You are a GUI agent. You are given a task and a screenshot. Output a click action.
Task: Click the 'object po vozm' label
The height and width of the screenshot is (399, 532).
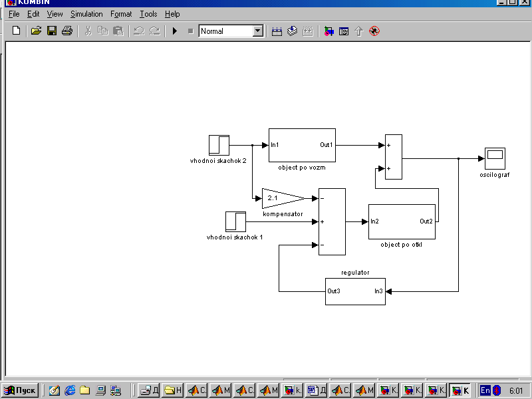coord(302,168)
